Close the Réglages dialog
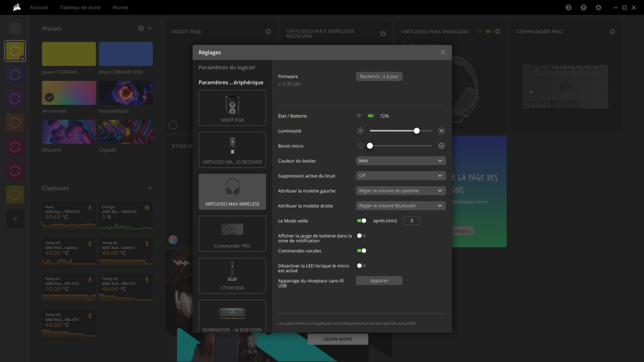644x362 pixels. pyautogui.click(x=443, y=53)
